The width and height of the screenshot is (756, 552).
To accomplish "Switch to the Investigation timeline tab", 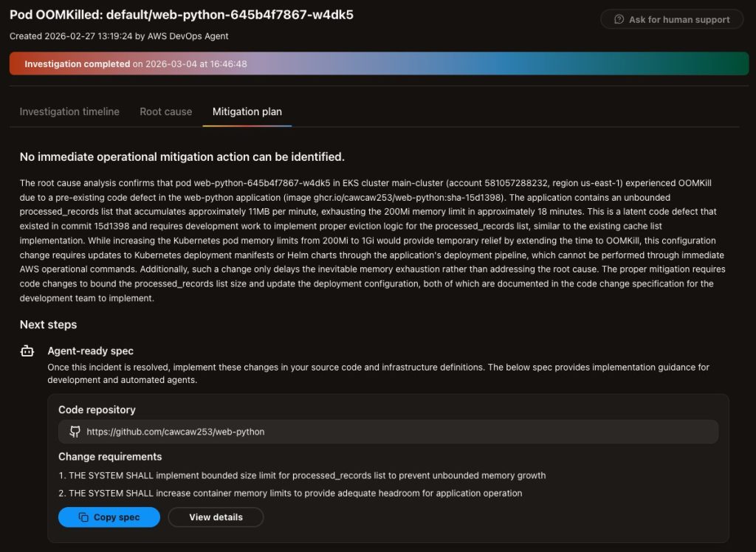I will pos(69,111).
